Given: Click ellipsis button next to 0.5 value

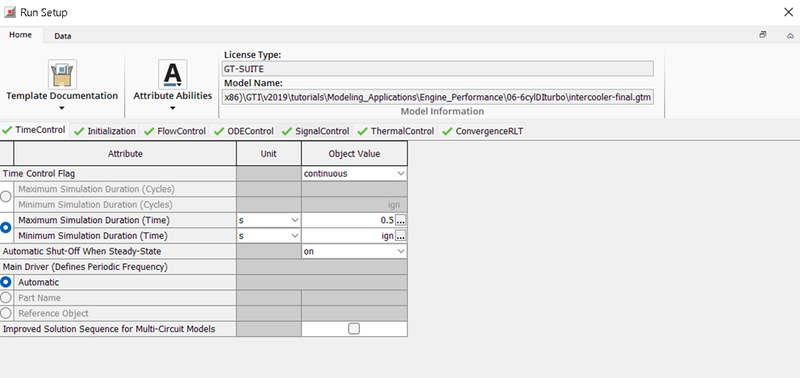Looking at the screenshot, I should 401,220.
